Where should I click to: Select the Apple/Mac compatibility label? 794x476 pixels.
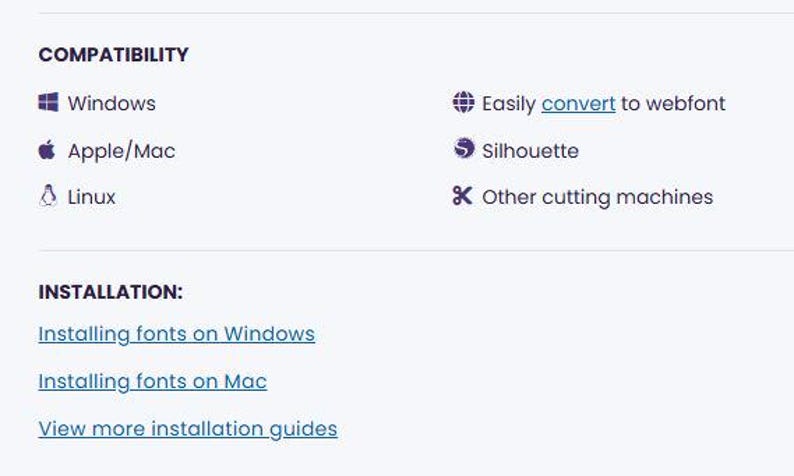tap(122, 151)
